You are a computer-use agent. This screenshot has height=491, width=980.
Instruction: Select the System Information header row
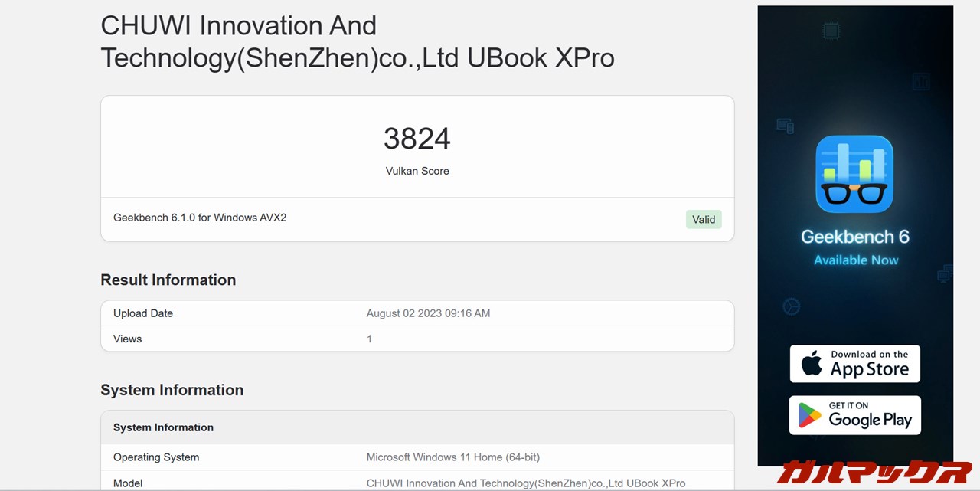(x=417, y=427)
